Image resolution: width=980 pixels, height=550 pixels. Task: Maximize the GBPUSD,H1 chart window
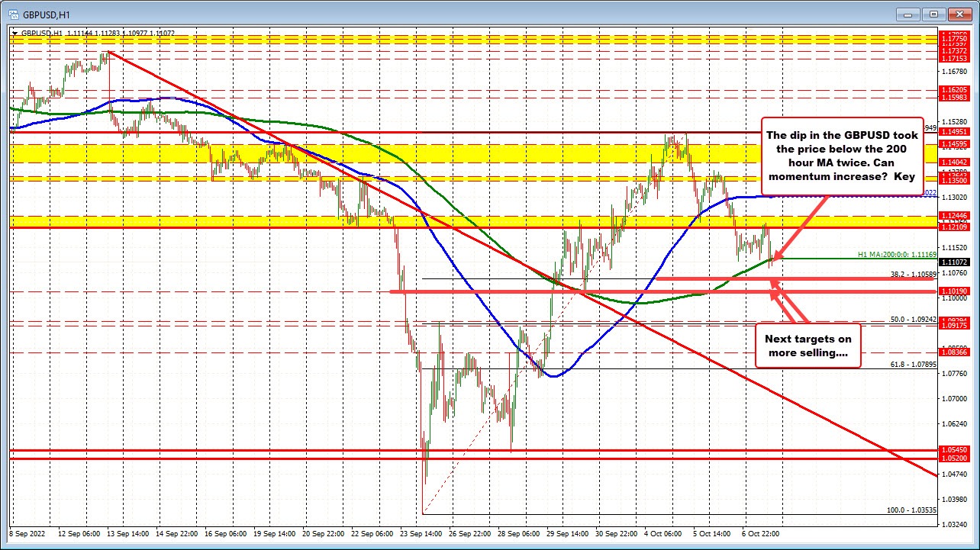click(934, 14)
